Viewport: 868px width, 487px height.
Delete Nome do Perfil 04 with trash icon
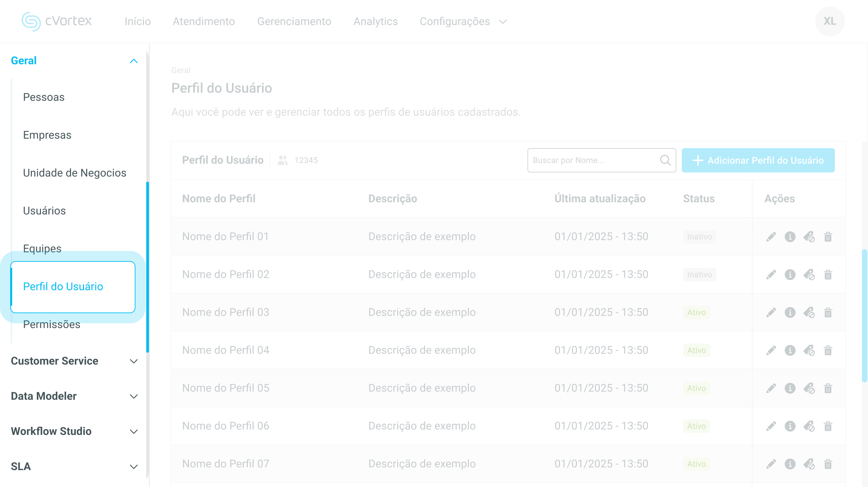tap(828, 350)
